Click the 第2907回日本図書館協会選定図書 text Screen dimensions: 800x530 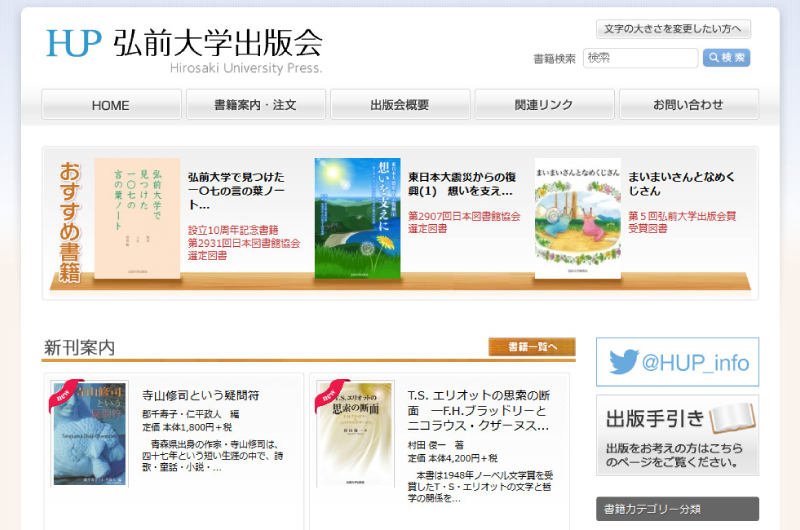tap(464, 222)
